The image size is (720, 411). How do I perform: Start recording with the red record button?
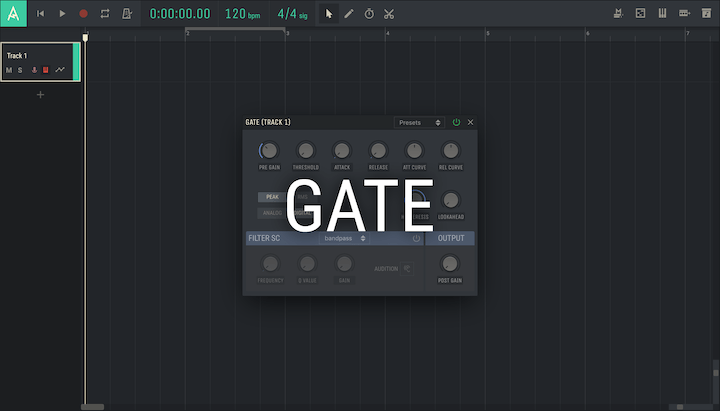click(x=83, y=14)
